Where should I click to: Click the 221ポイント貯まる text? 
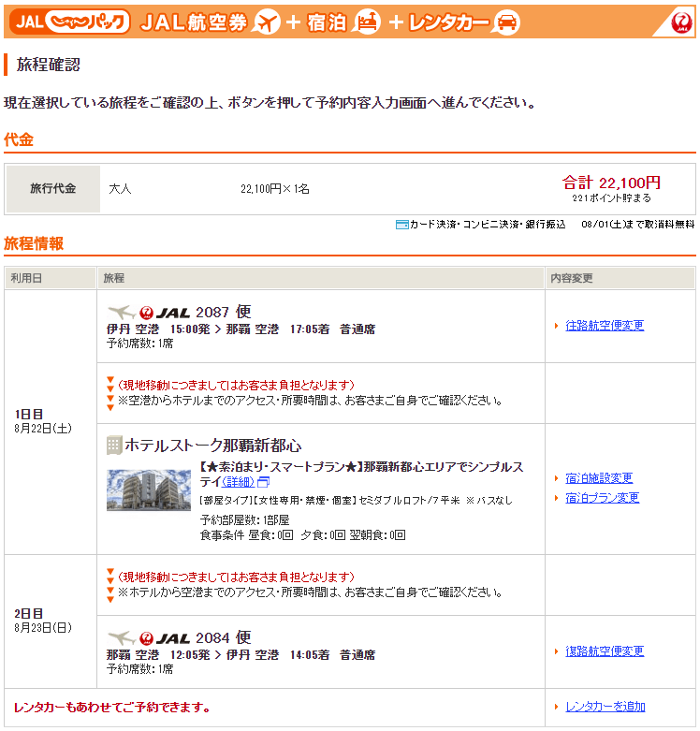click(x=611, y=198)
